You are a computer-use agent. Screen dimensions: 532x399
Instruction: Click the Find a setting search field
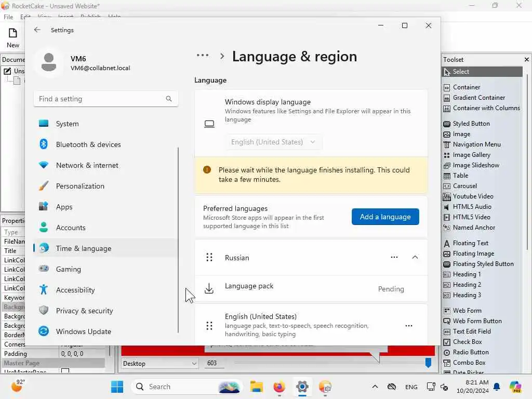[106, 99]
